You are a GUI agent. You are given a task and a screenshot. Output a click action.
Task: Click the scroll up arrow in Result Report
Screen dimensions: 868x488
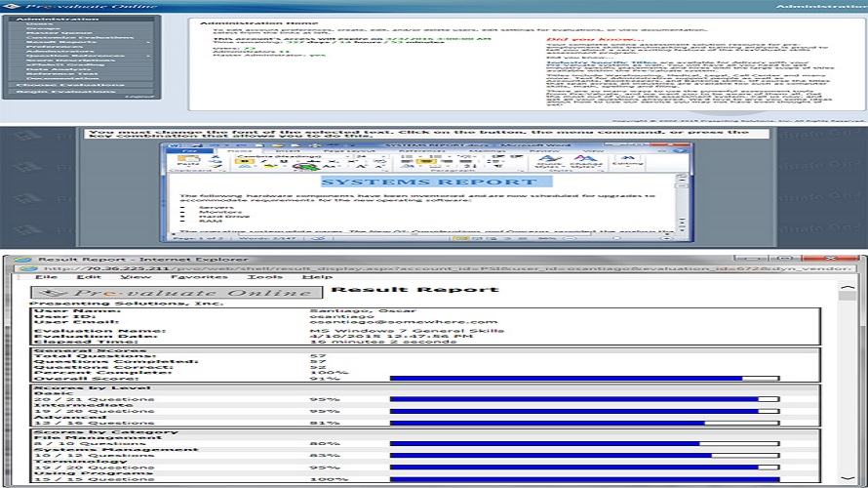click(x=847, y=288)
